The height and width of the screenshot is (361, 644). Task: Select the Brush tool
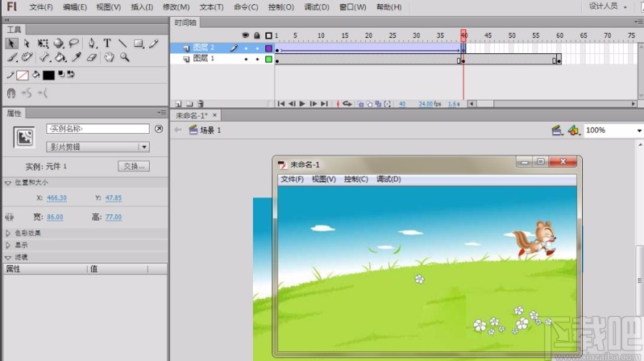point(11,57)
